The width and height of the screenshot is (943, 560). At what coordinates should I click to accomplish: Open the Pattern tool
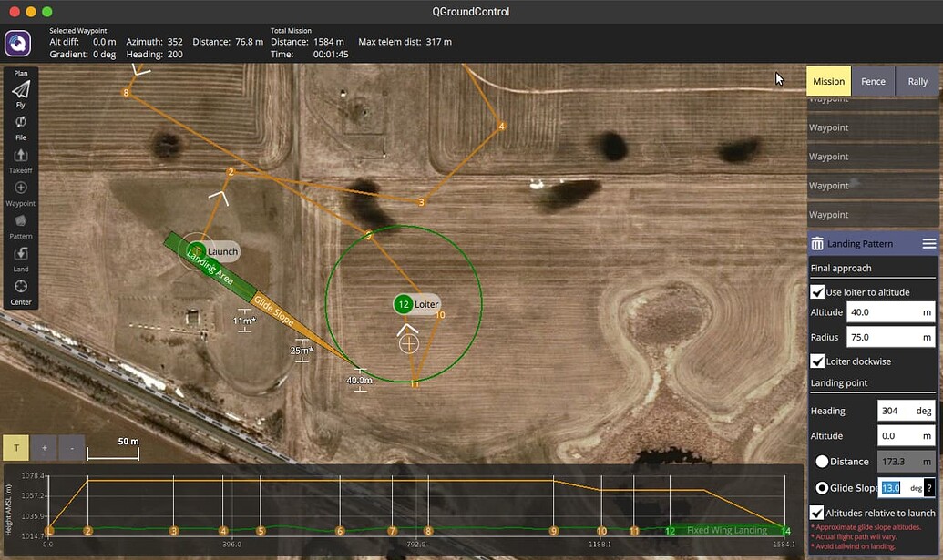(21, 221)
